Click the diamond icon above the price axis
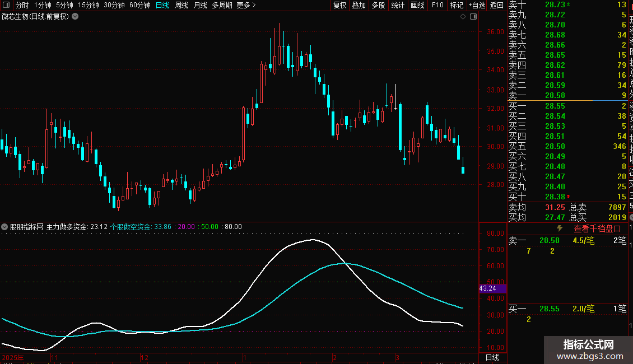 pyautogui.click(x=463, y=17)
